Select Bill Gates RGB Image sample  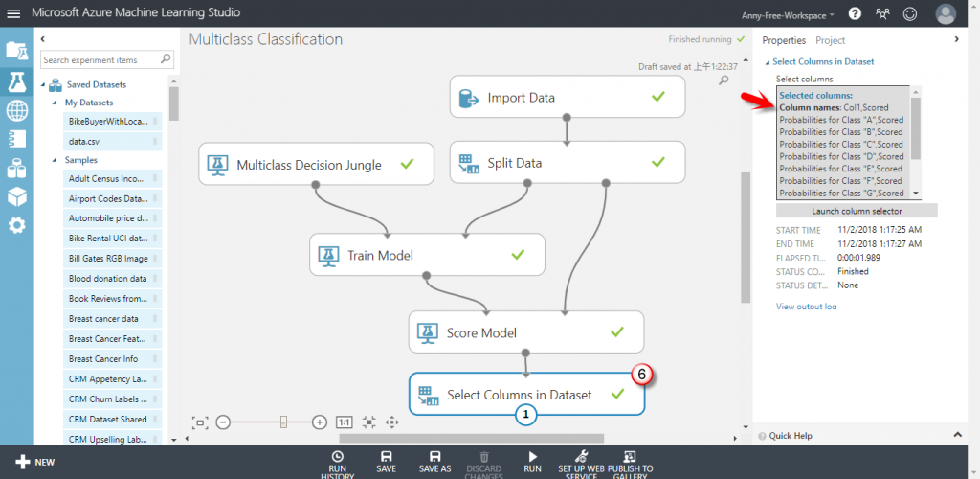click(112, 259)
